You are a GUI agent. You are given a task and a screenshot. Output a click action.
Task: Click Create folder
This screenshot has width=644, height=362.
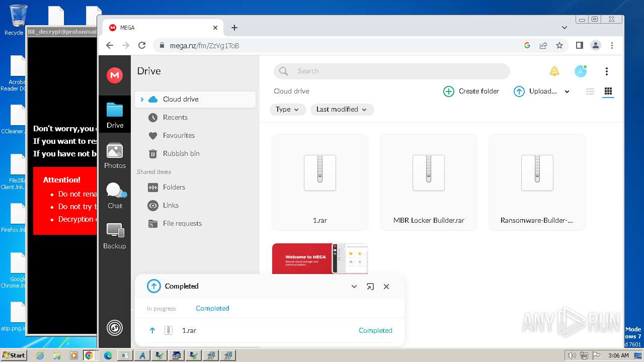(x=471, y=91)
